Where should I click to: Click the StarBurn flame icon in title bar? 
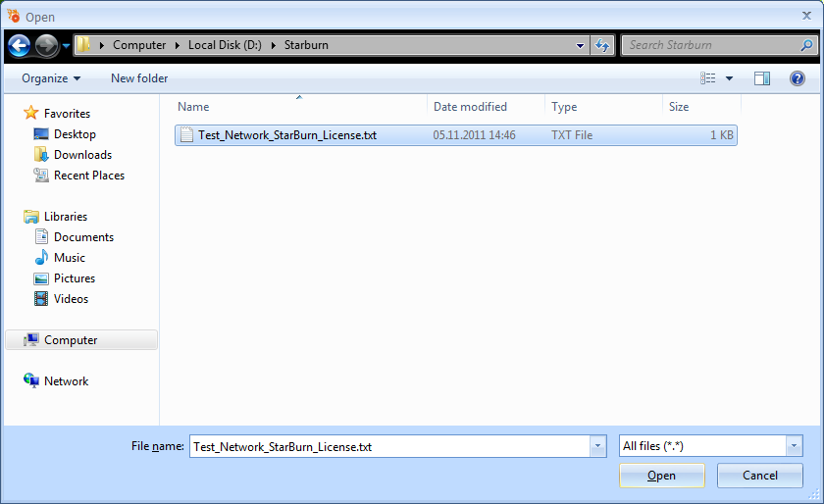(x=14, y=16)
